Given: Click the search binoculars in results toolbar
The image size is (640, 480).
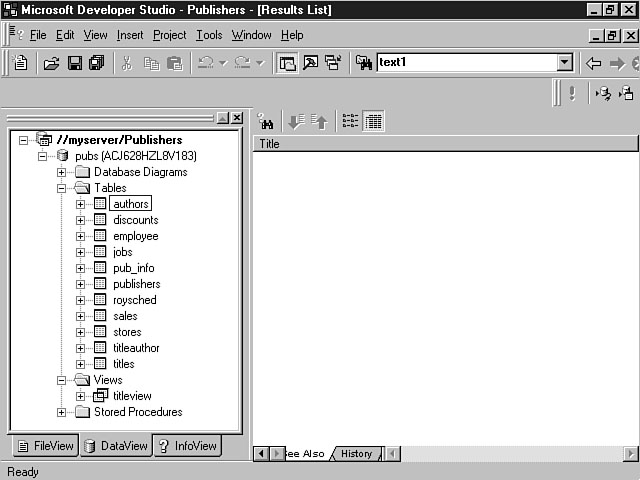Looking at the screenshot, I should 267,121.
